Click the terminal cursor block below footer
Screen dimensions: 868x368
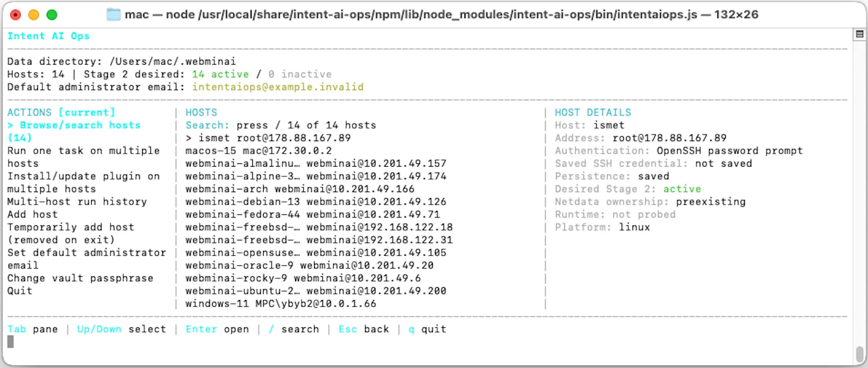pyautogui.click(x=10, y=341)
